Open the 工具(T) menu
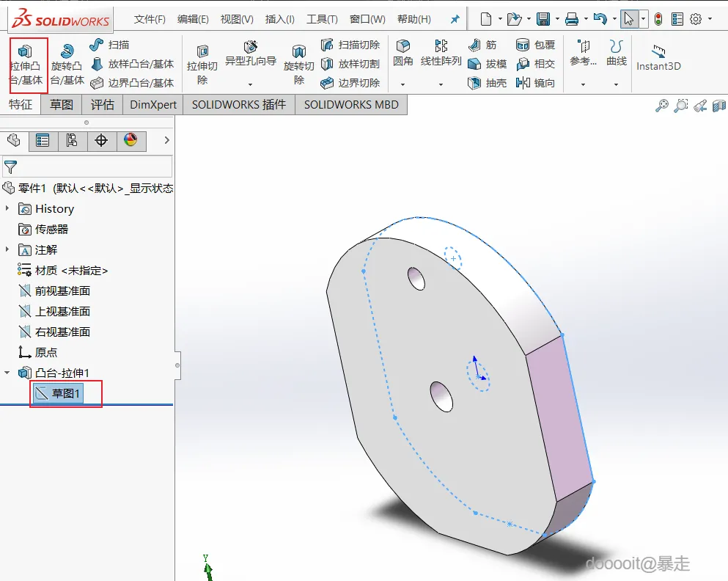Viewport: 728px width, 581px height. [x=322, y=19]
